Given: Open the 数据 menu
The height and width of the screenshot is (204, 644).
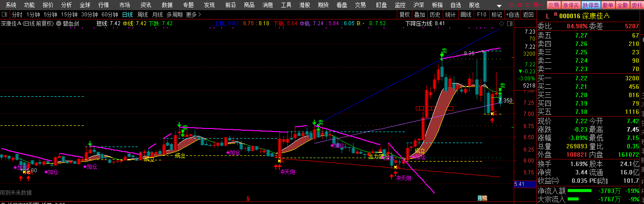Looking at the screenshot, I should pos(167,5).
